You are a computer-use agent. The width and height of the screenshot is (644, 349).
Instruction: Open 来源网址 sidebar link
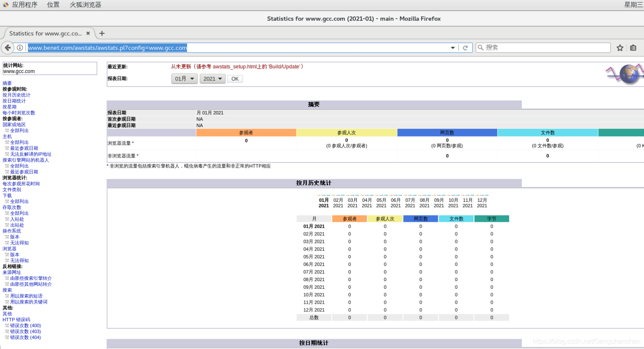(x=12, y=273)
